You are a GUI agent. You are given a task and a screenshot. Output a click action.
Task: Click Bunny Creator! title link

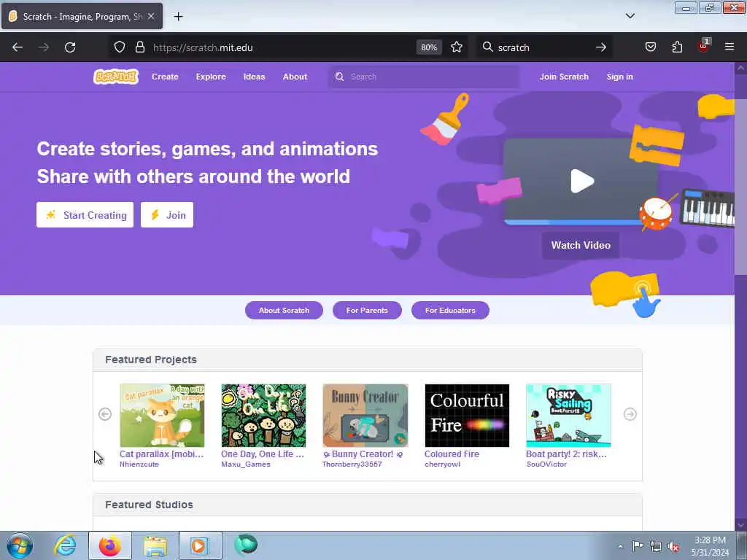coord(363,454)
